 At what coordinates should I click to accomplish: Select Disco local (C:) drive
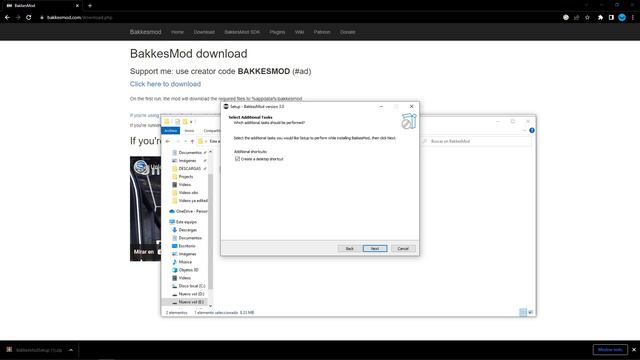coord(191,286)
